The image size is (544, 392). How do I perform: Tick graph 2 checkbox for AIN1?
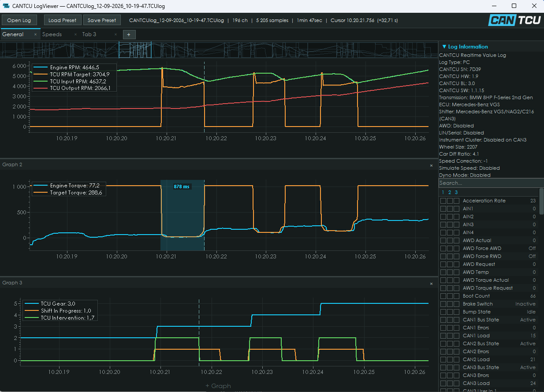(x=450, y=209)
